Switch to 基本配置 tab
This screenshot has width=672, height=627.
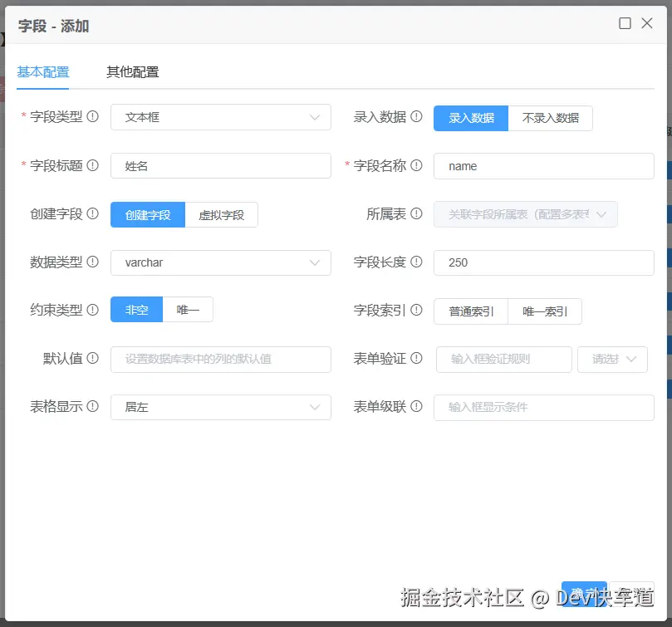(43, 72)
